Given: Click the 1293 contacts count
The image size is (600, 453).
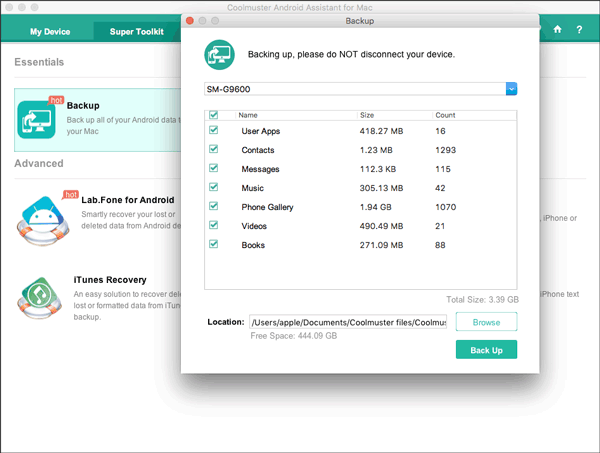Looking at the screenshot, I should (445, 150).
